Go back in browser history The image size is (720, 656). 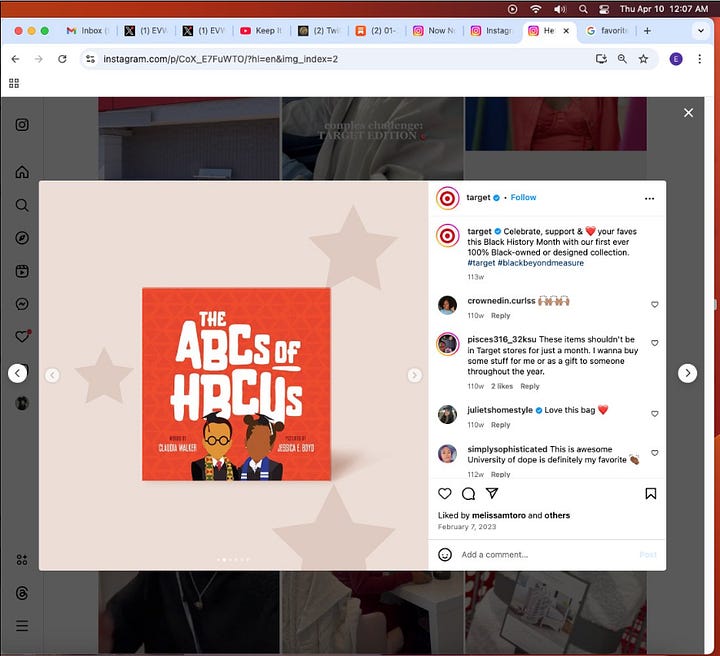click(x=15, y=59)
